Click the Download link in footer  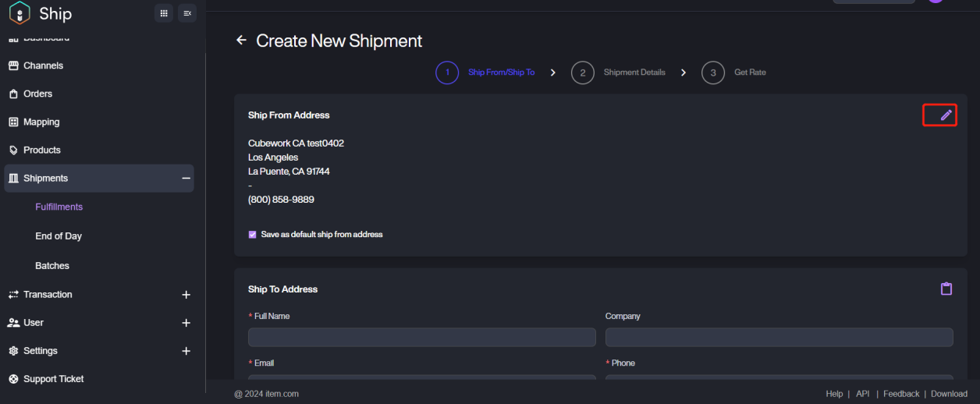pyautogui.click(x=949, y=394)
